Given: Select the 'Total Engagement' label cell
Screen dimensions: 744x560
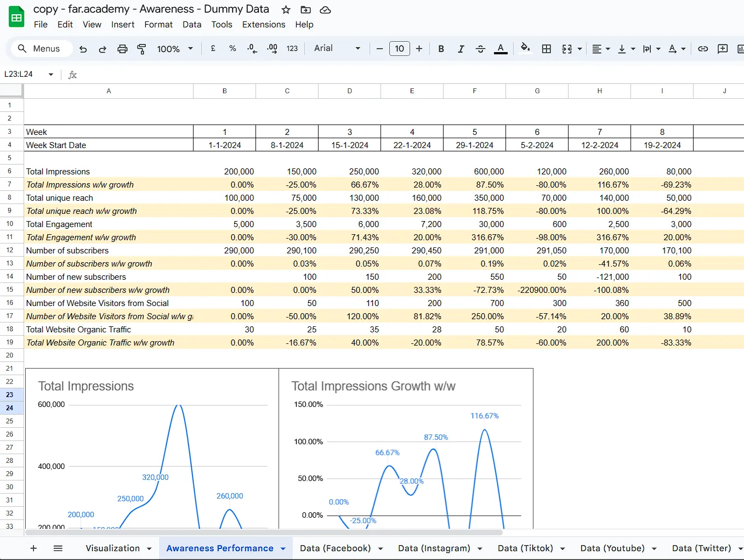Looking at the screenshot, I should pyautogui.click(x=109, y=224).
